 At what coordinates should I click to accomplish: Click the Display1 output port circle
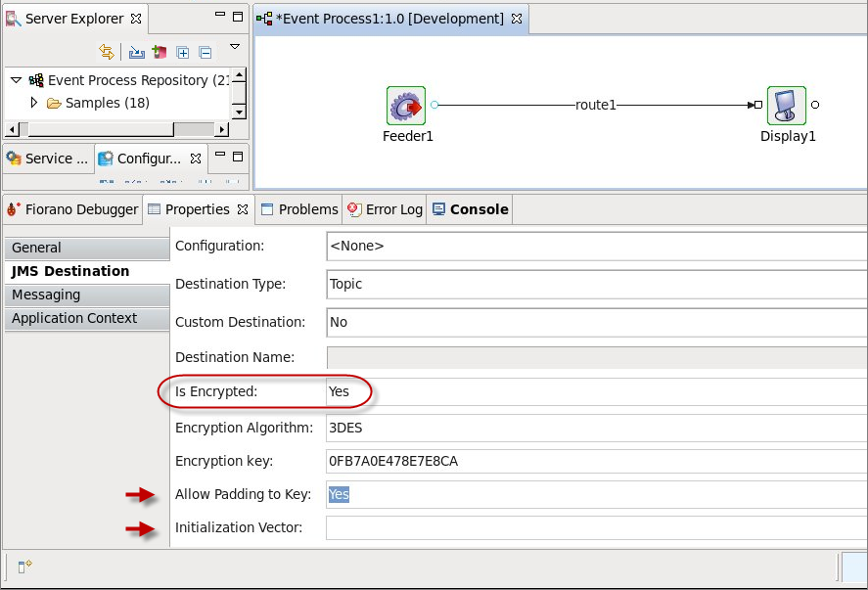pos(815,105)
